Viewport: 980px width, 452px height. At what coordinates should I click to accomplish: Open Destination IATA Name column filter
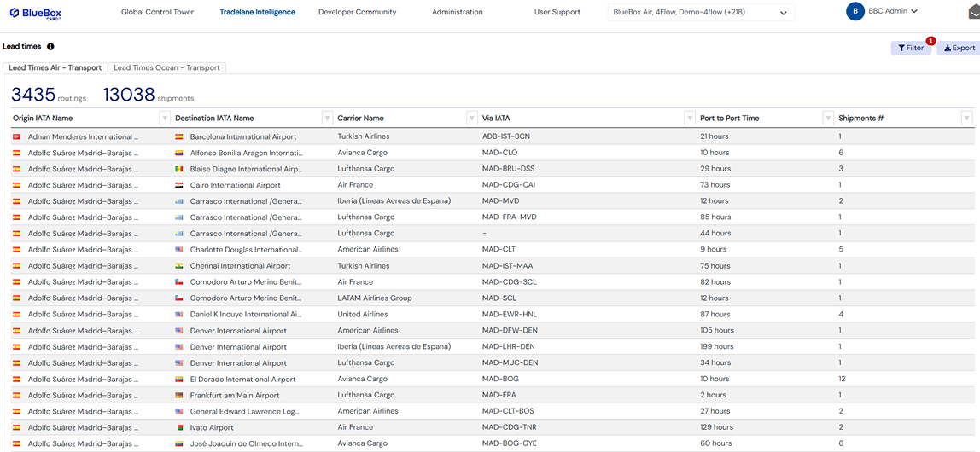click(x=327, y=118)
